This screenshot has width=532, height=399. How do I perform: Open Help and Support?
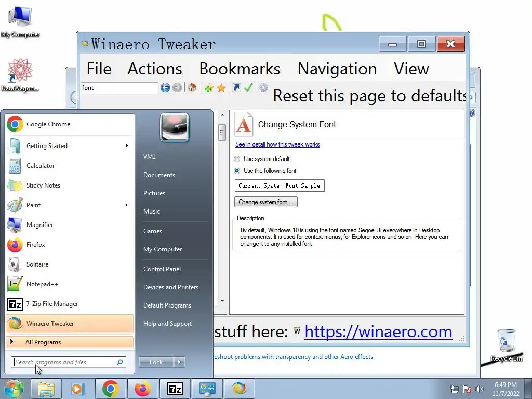[x=167, y=324]
